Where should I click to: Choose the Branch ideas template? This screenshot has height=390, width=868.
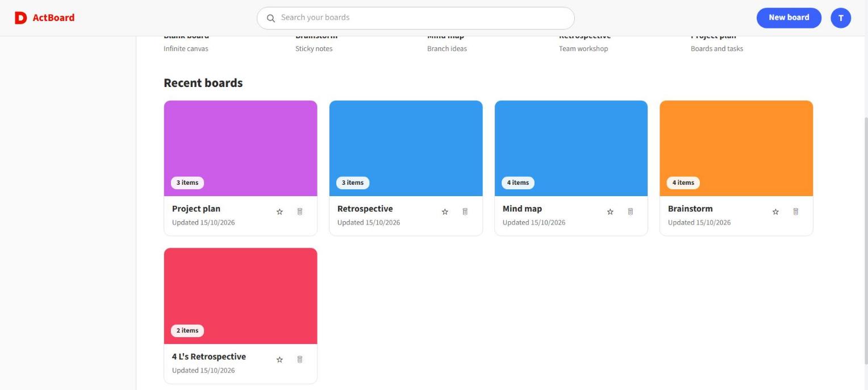(x=447, y=48)
